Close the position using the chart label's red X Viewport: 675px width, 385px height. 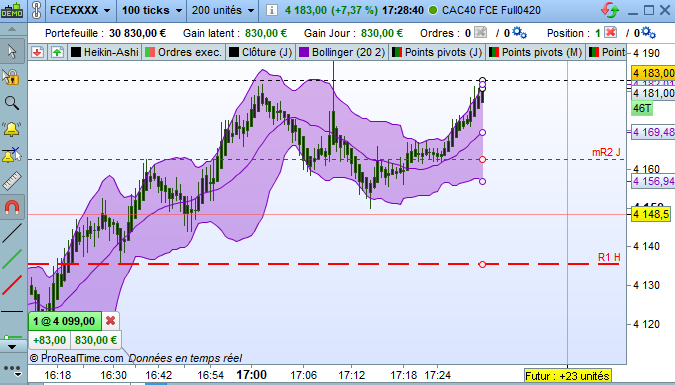pos(110,321)
